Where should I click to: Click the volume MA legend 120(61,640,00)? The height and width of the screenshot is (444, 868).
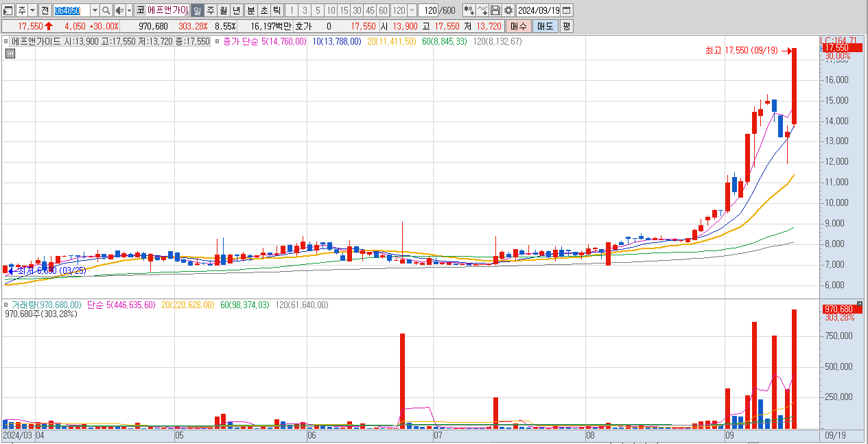(x=302, y=305)
